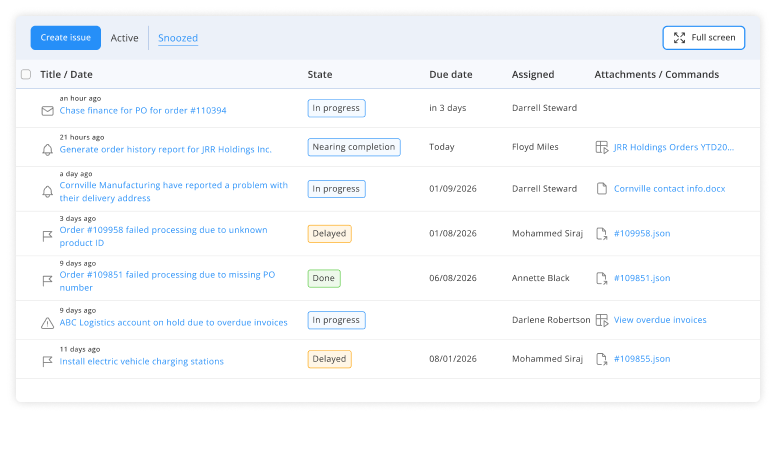Image resolution: width=776 pixels, height=470 pixels.
Task: Click the Create issue button
Action: tap(66, 38)
